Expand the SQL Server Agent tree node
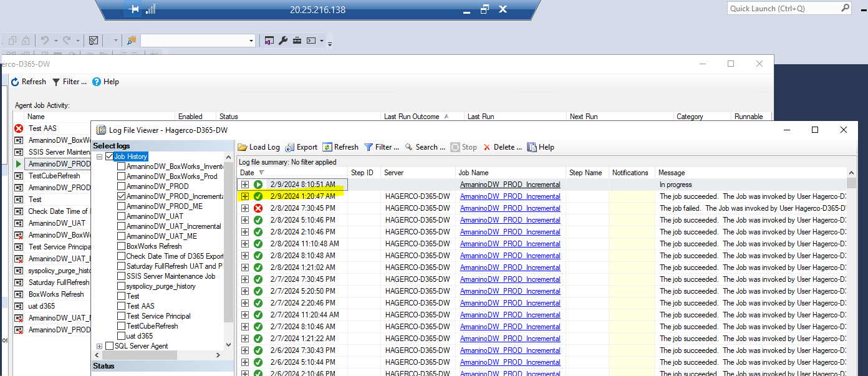The height and width of the screenshot is (376, 868). [99, 346]
